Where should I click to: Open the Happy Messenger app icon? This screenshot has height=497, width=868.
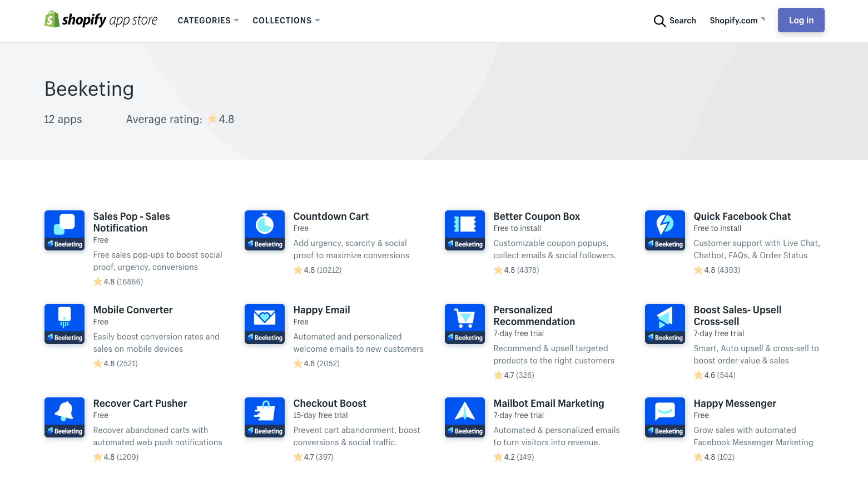[665, 417]
